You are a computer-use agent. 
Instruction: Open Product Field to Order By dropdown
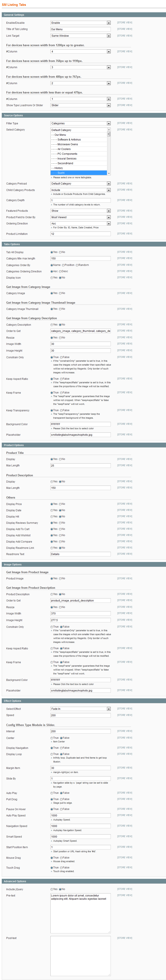81,217
